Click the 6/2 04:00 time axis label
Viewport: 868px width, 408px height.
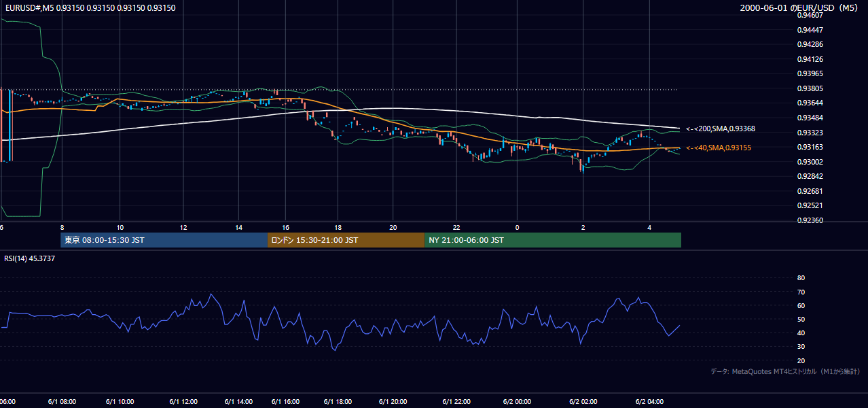[x=649, y=402]
